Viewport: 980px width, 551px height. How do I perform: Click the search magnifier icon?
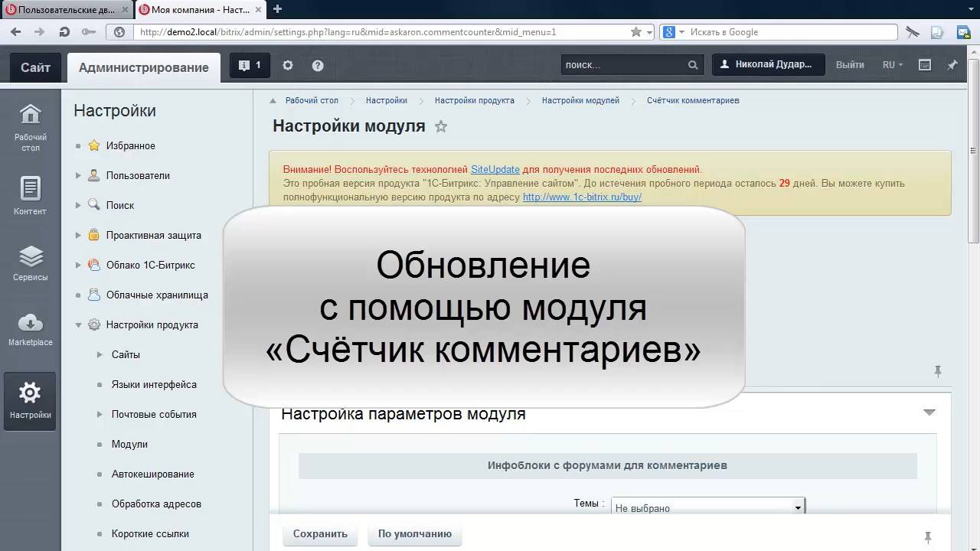(693, 65)
